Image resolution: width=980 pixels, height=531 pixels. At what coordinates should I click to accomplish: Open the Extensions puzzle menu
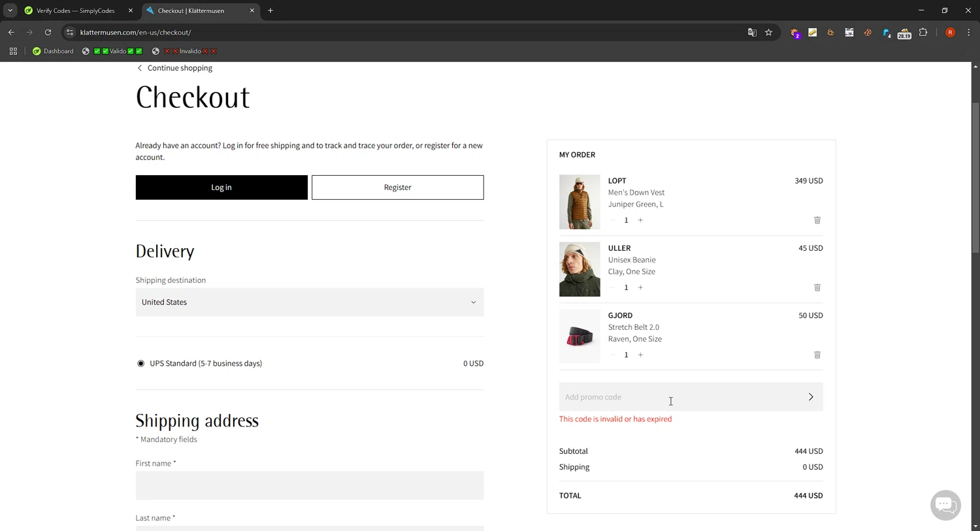point(923,32)
